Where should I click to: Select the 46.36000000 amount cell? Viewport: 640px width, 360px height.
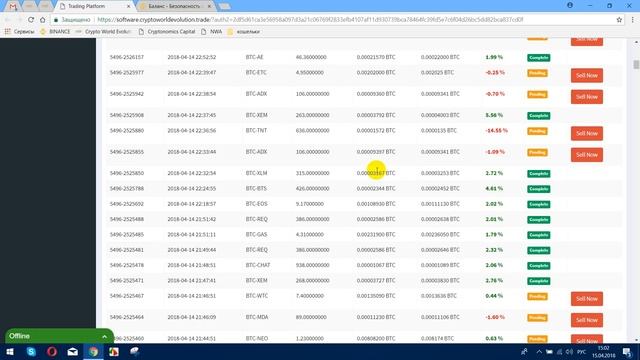[x=311, y=57]
